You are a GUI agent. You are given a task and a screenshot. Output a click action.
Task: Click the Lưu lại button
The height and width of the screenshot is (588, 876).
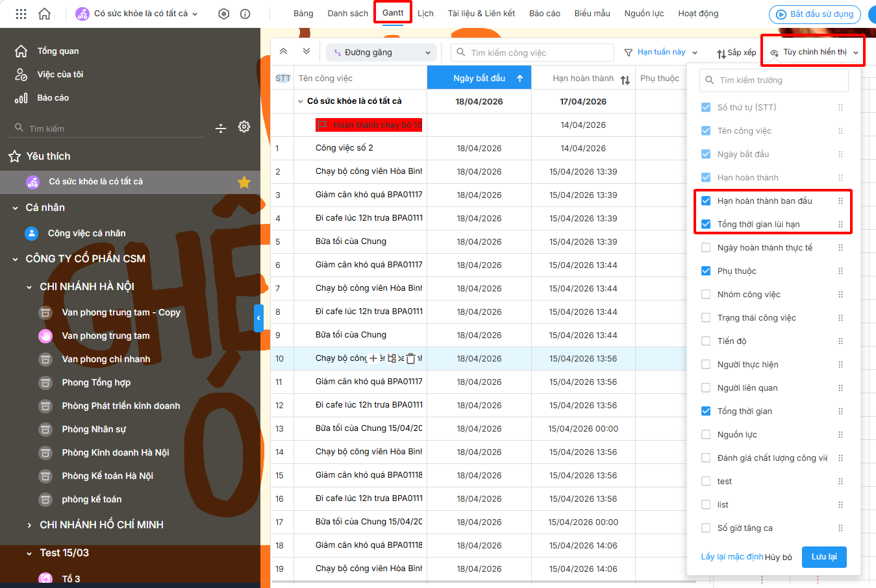tap(823, 557)
